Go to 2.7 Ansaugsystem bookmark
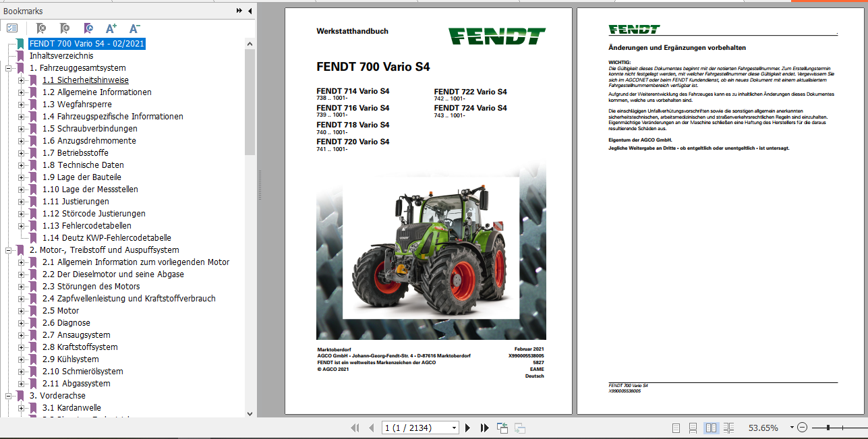This screenshot has width=868, height=439. [76, 335]
